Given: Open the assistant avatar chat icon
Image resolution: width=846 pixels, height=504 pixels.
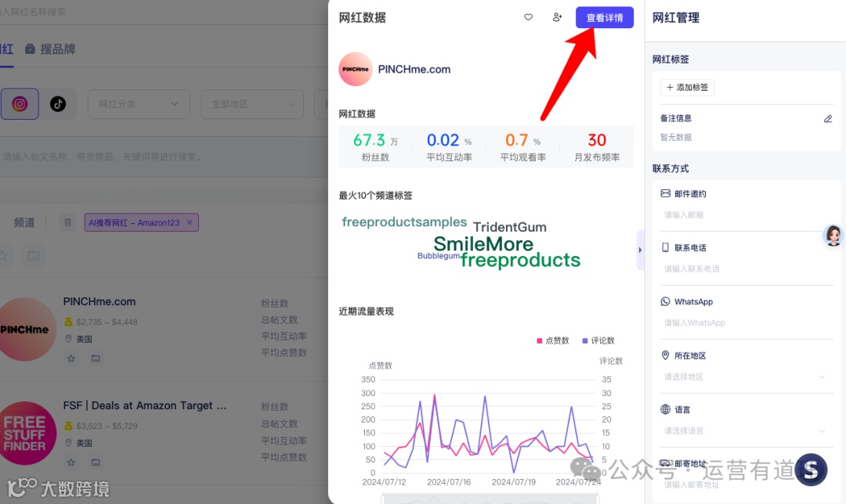Looking at the screenshot, I should [833, 236].
